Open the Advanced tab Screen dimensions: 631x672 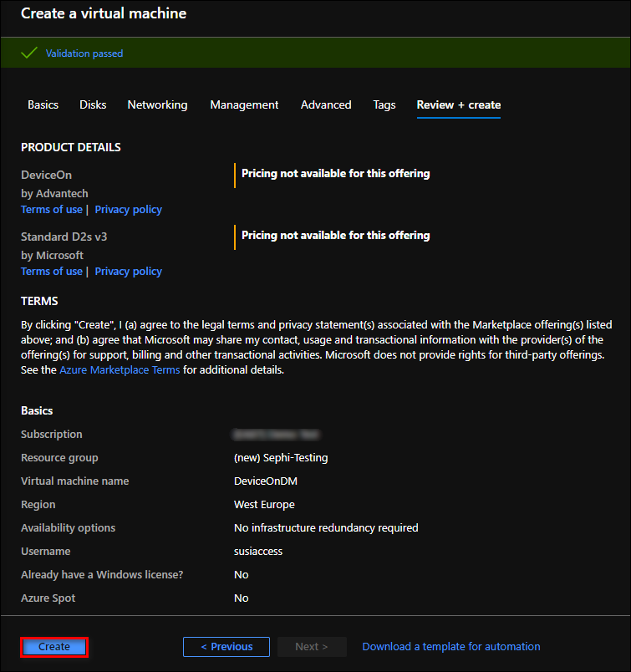(x=326, y=104)
